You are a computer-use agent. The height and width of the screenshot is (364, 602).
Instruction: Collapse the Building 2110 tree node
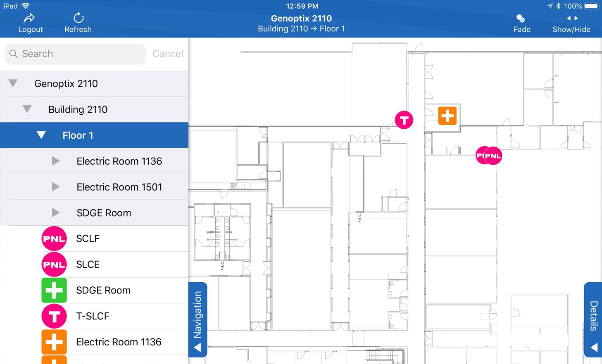pyautogui.click(x=27, y=109)
